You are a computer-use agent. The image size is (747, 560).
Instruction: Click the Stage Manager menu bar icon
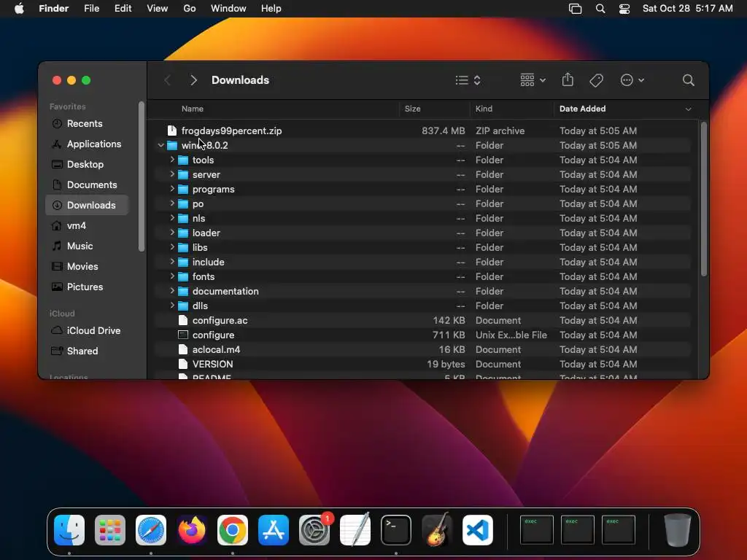pos(575,9)
